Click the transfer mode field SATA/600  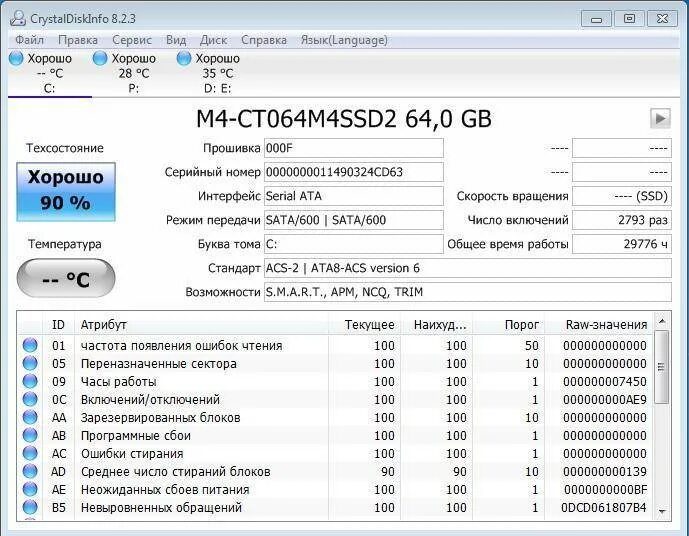353,220
